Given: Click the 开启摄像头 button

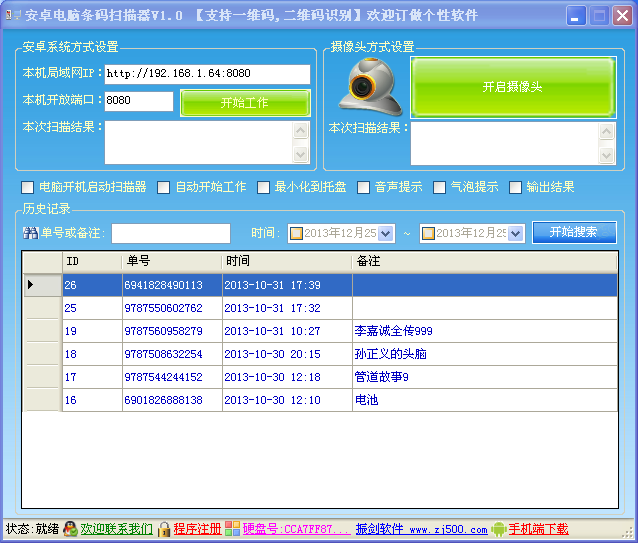Looking at the screenshot, I should [513, 87].
